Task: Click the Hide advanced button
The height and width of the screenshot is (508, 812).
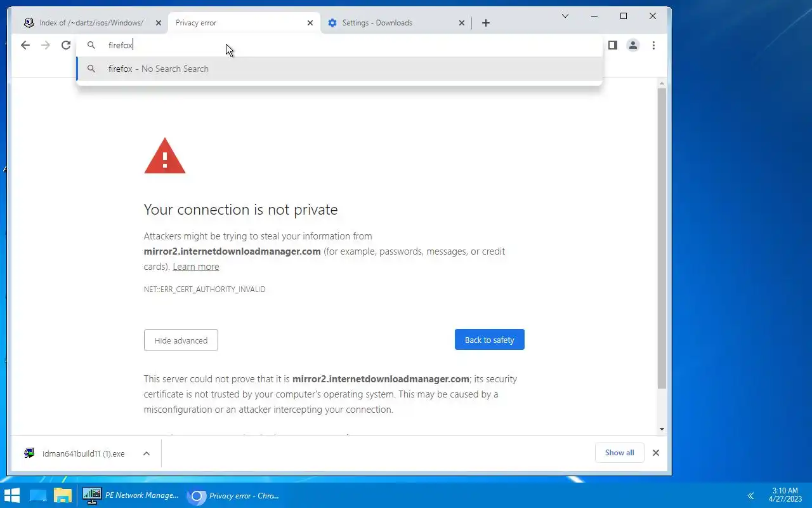Action: (x=181, y=340)
